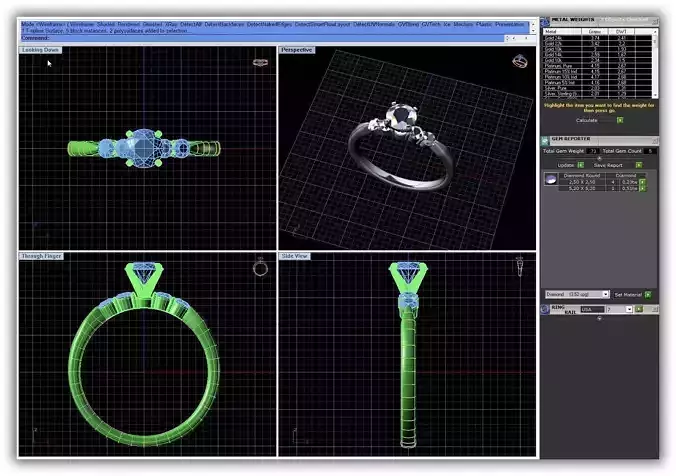The height and width of the screenshot is (476, 676).
Task: Expand arrow below Ring Rail bar
Action: coord(599,319)
